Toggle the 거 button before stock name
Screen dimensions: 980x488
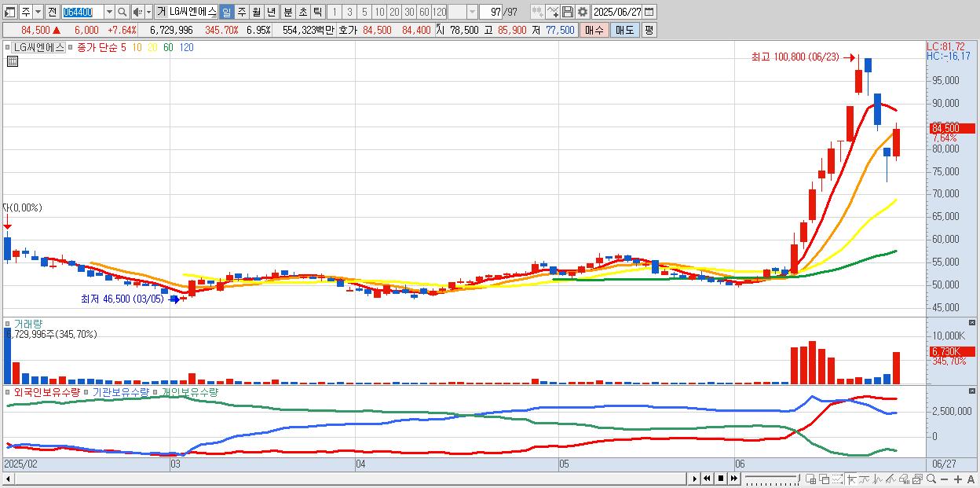coord(161,12)
